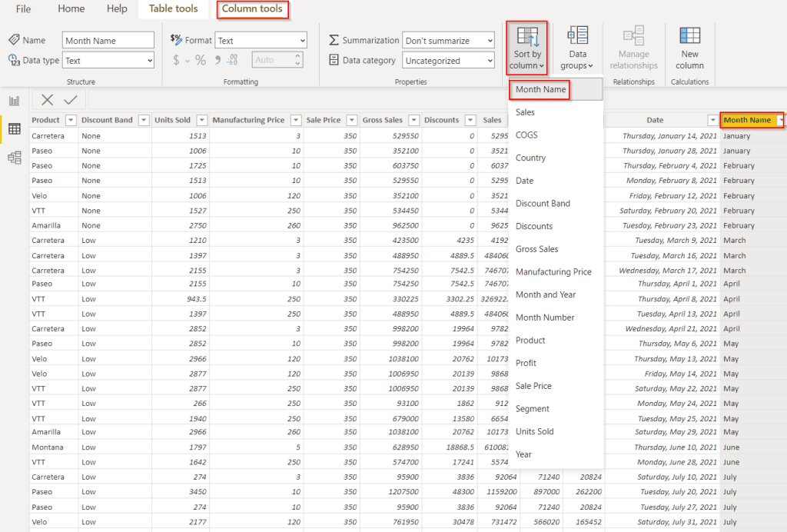Viewport: 787px width, 532px height.
Task: Select the Sales column header
Action: pos(492,120)
